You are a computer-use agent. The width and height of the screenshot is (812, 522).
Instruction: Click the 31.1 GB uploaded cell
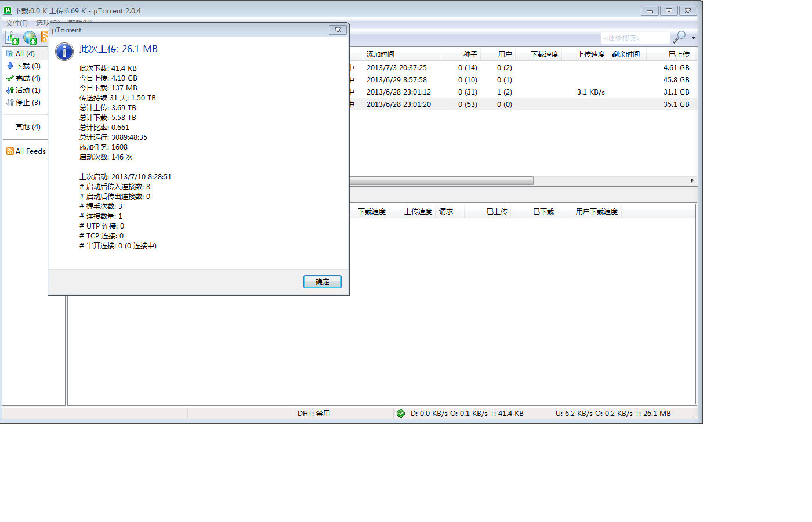(x=676, y=92)
